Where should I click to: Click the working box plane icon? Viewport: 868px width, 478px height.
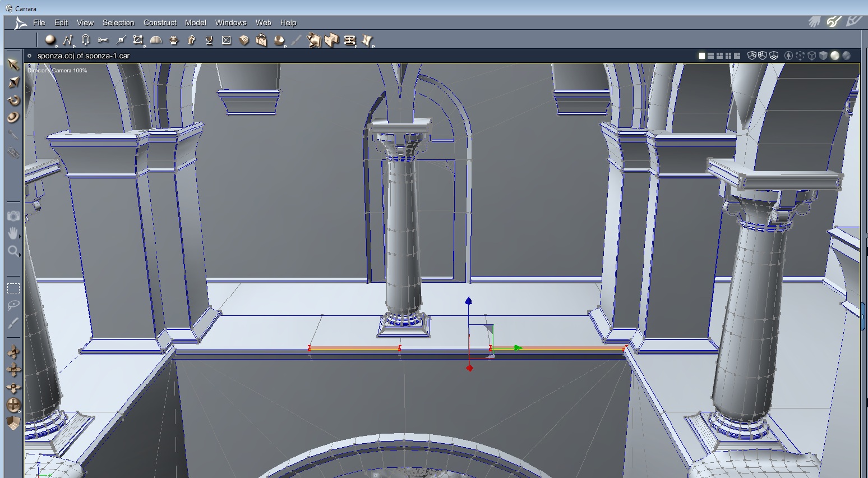click(13, 424)
